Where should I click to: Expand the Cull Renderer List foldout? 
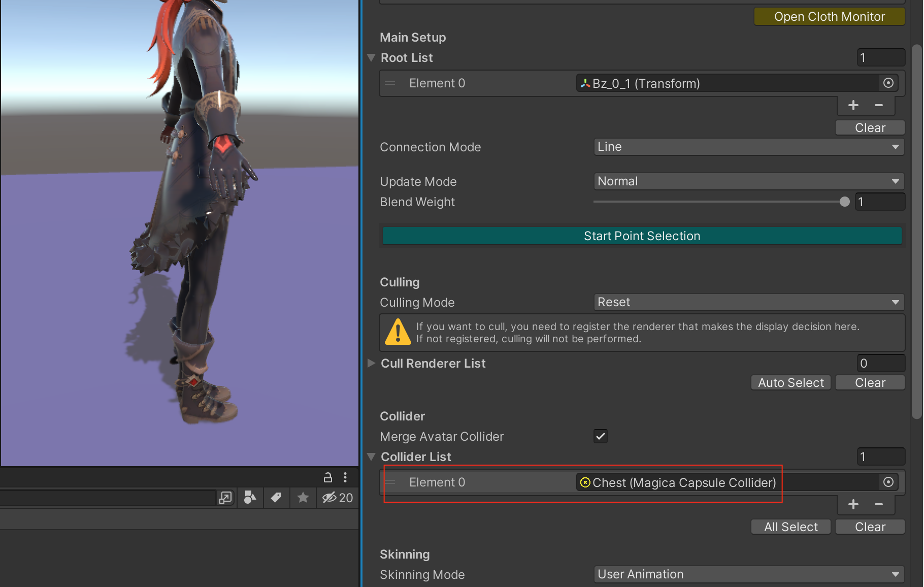(x=371, y=363)
